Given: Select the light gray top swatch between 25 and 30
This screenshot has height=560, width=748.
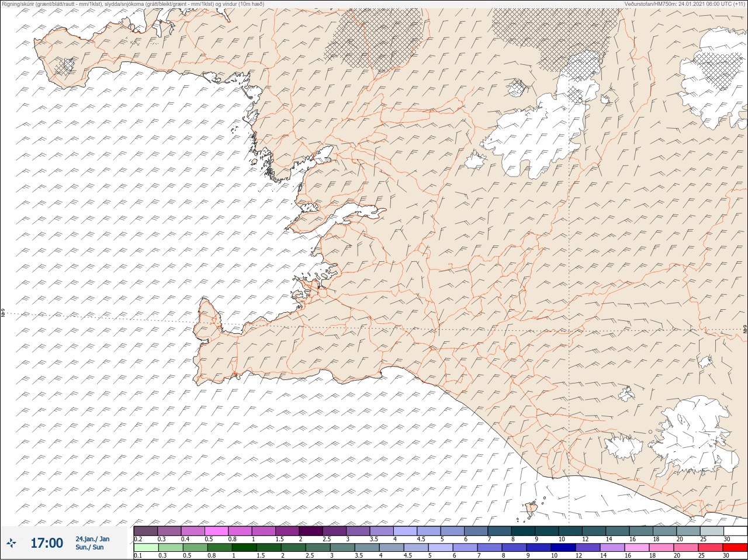Looking at the screenshot, I should 712,531.
